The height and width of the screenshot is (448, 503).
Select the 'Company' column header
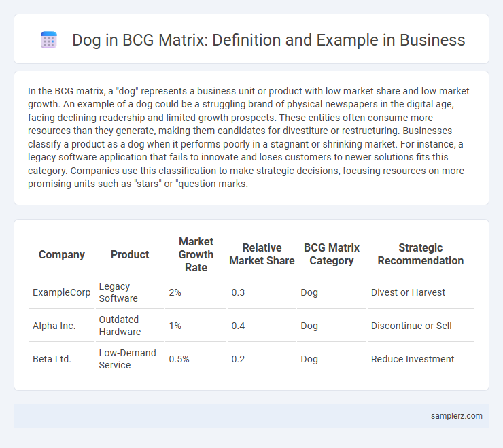(x=62, y=254)
